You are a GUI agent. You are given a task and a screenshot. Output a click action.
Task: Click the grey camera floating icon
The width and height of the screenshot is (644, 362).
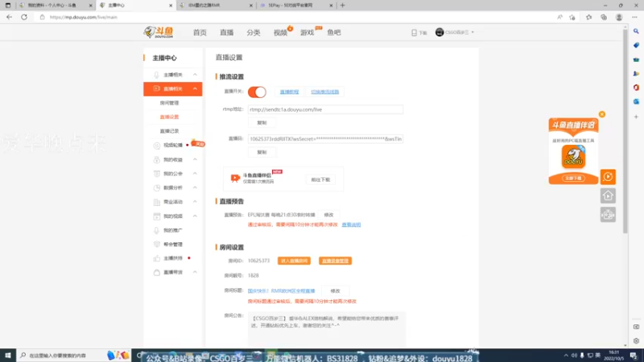pyautogui.click(x=608, y=215)
